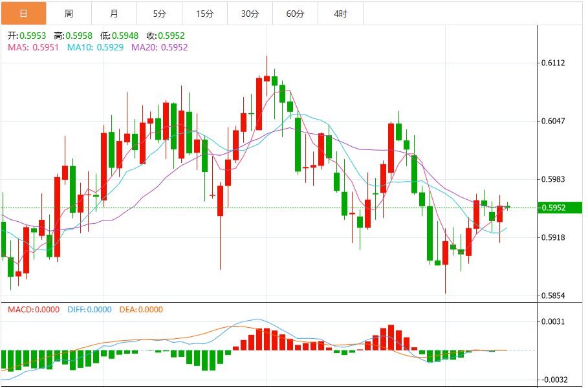Click the DEA:0.0000 label
The width and height of the screenshot is (588, 388).
[x=141, y=310]
